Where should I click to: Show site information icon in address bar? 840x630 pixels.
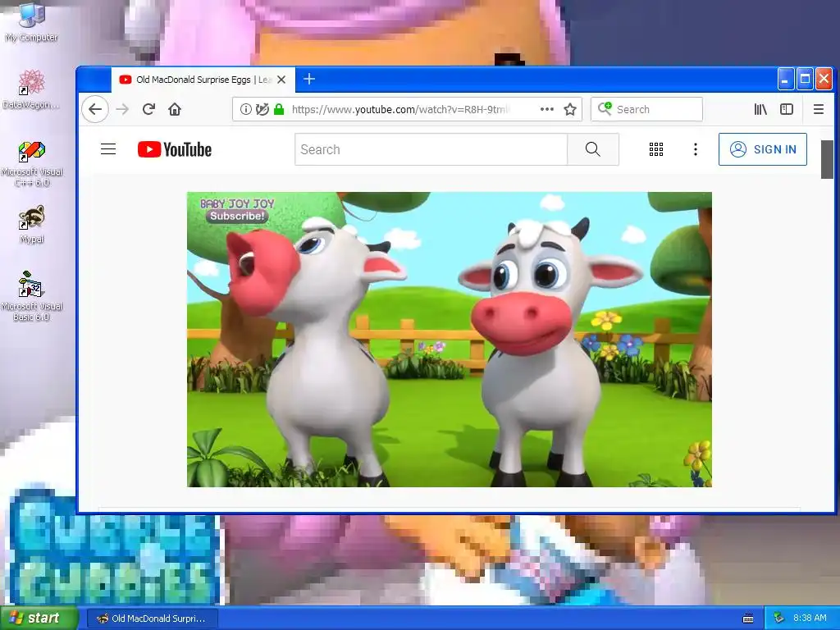point(245,109)
